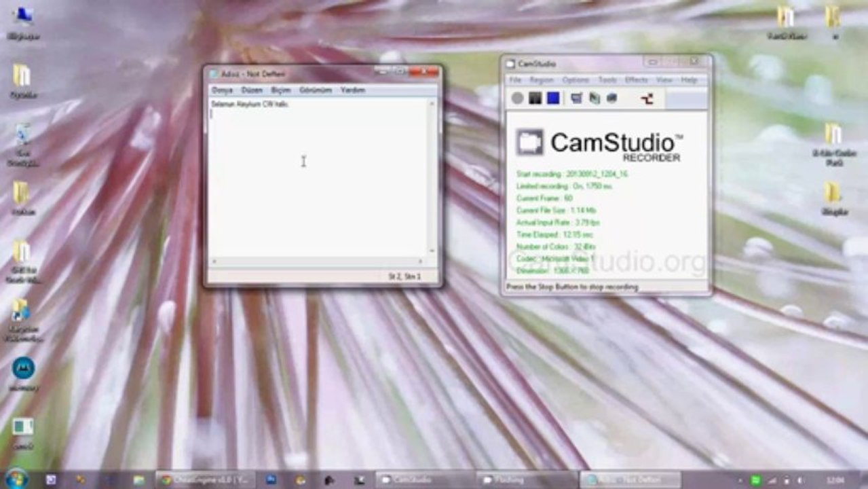This screenshot has height=489, width=868.
Task: Click the video annotations icon in CamStudio toolbar
Action: click(x=594, y=98)
